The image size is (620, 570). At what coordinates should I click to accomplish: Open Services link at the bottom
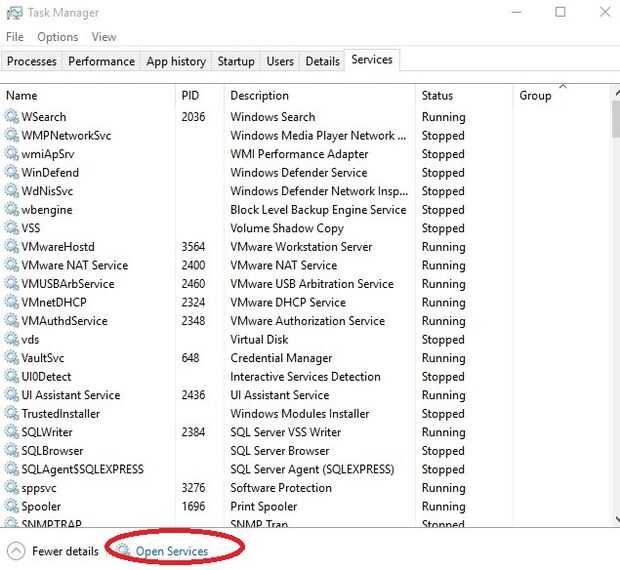click(x=172, y=551)
